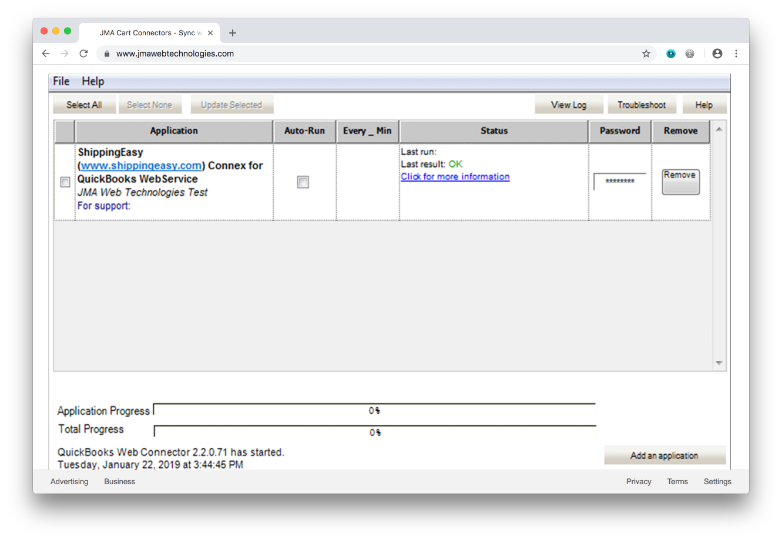
Task: Check the ShippingEasy application select checkbox
Action: (x=65, y=182)
